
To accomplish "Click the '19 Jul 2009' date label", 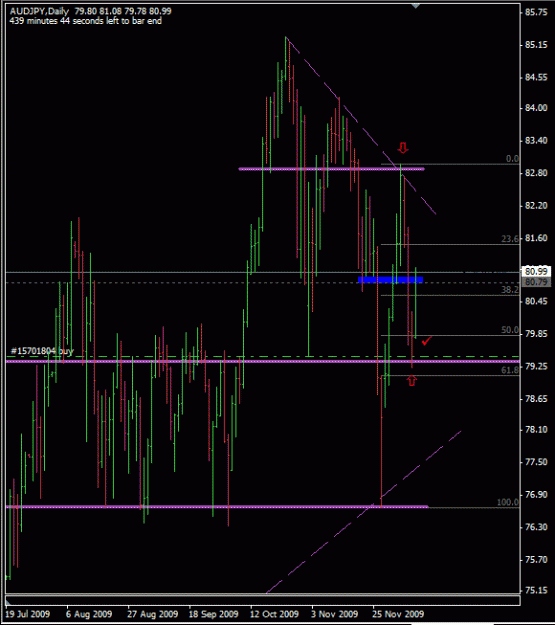I will pos(28,614).
